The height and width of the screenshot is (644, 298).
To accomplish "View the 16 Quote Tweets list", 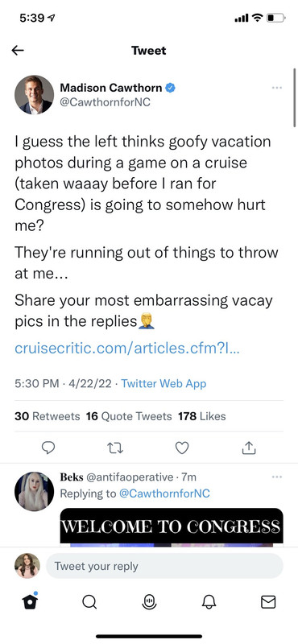I will pos(129,416).
